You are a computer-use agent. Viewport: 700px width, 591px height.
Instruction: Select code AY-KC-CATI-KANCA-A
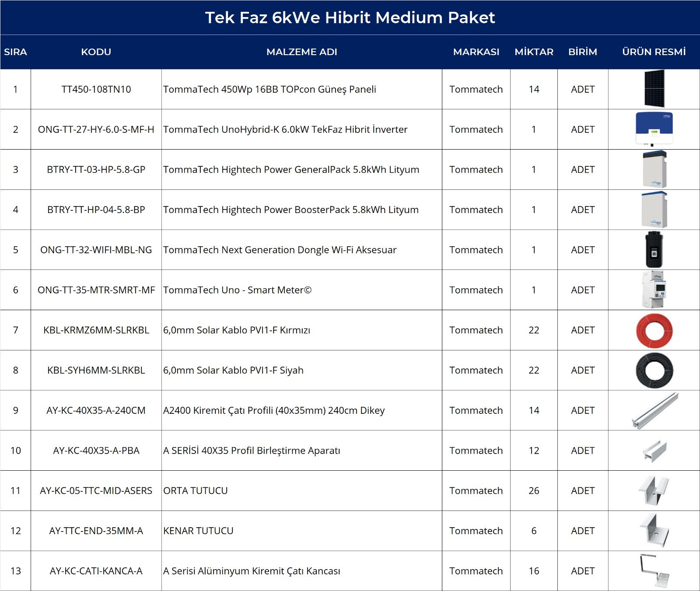pyautogui.click(x=96, y=571)
